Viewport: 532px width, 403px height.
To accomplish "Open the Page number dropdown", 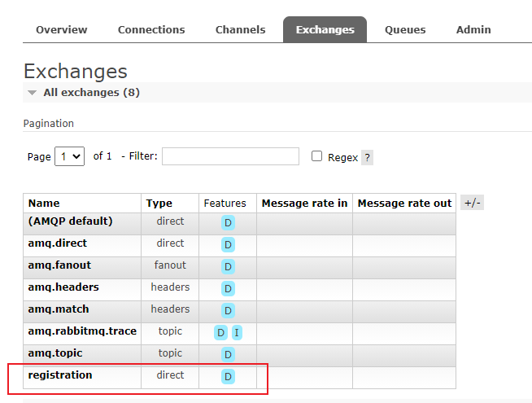I will point(69,156).
